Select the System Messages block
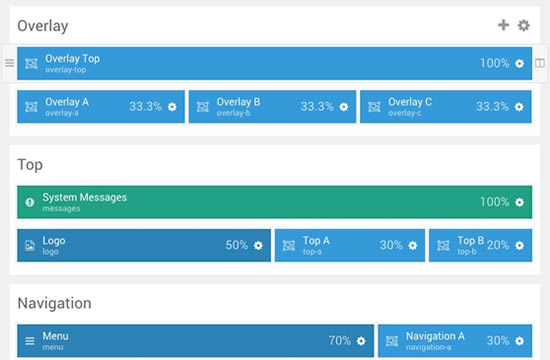The width and height of the screenshot is (550, 360). (275, 202)
